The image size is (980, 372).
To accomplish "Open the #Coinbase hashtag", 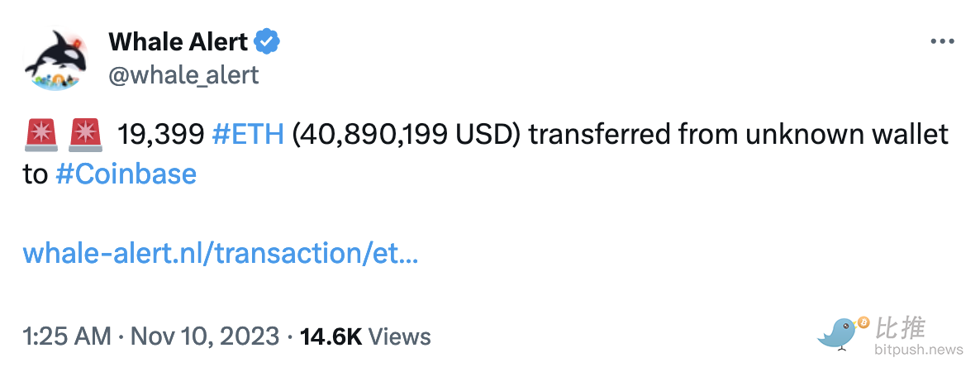I will click(x=126, y=174).
